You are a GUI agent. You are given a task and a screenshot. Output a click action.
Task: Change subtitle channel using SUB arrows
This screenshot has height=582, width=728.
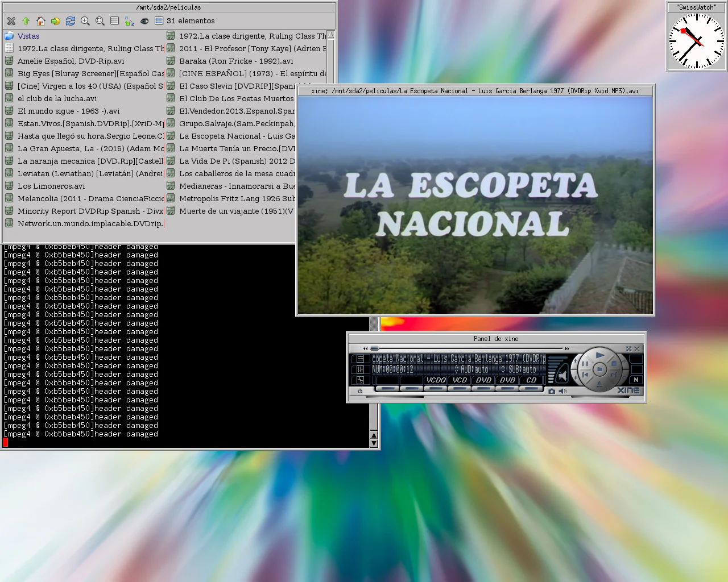503,369
